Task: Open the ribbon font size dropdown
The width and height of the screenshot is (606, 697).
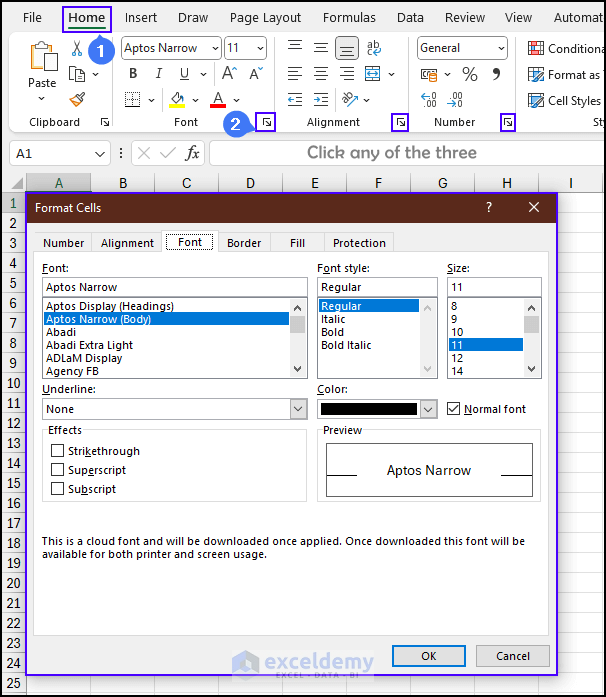Action: point(260,48)
